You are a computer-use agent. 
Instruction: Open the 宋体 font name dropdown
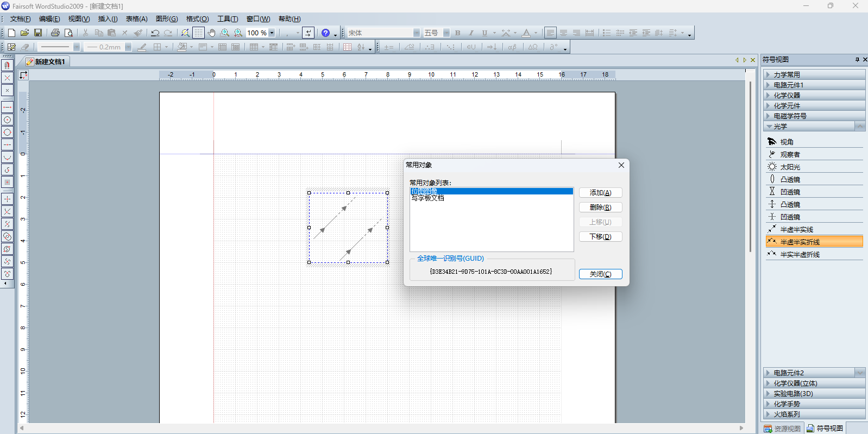[416, 33]
